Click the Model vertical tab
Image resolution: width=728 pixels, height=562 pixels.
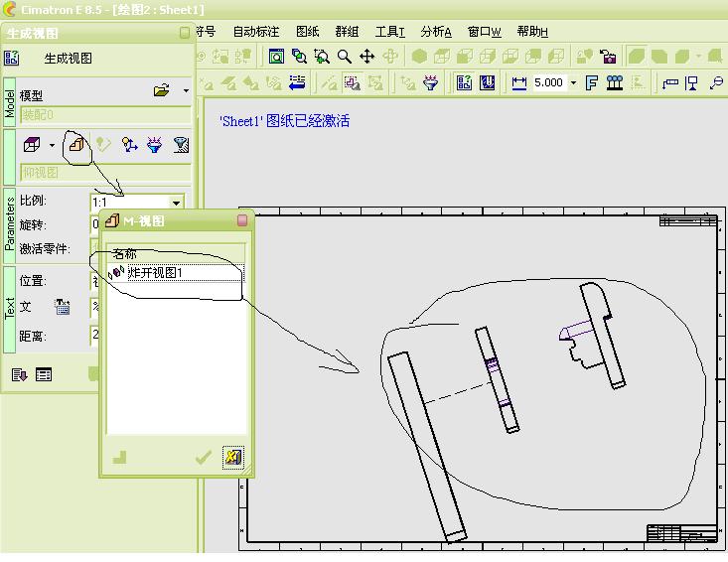point(9,103)
